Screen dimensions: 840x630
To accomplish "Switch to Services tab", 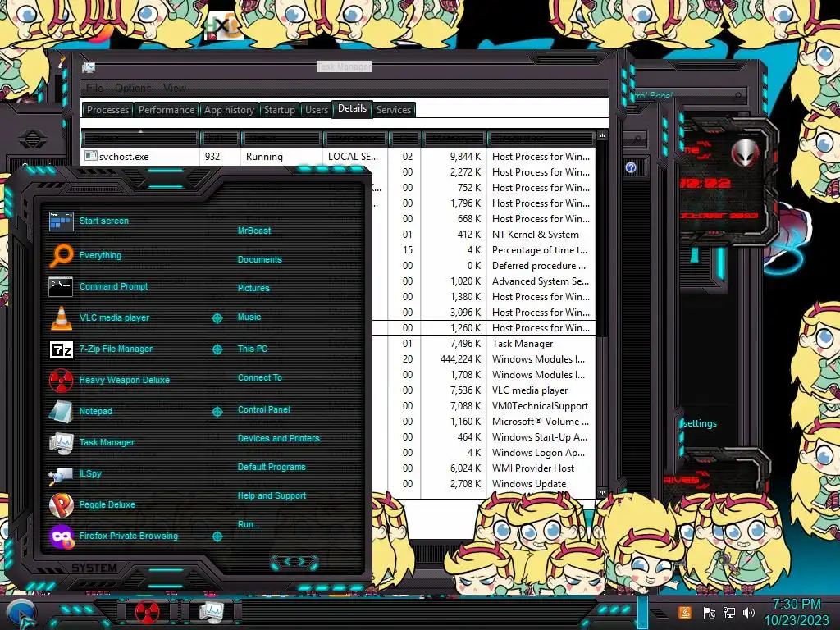I will (393, 110).
